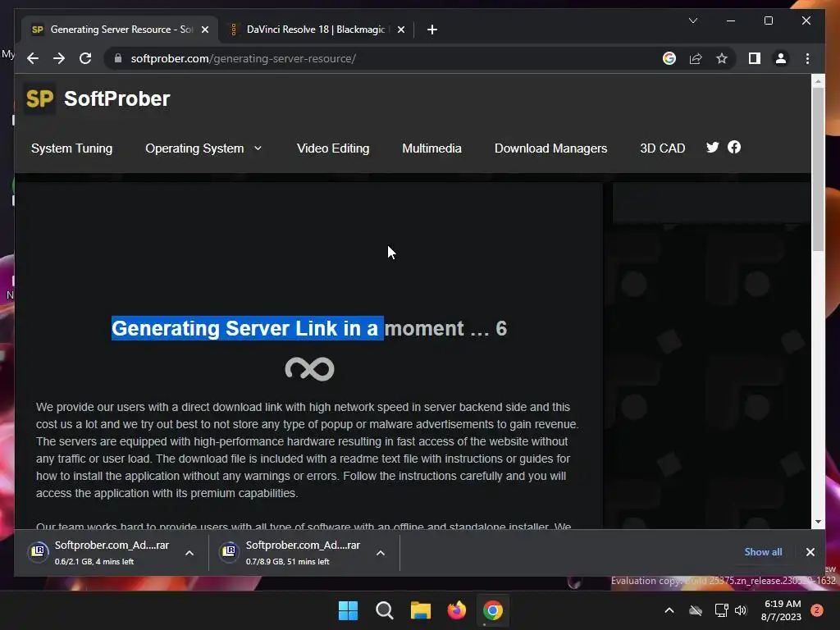Image resolution: width=840 pixels, height=630 pixels.
Task: Open the System Tuning menu item
Action: click(x=72, y=148)
